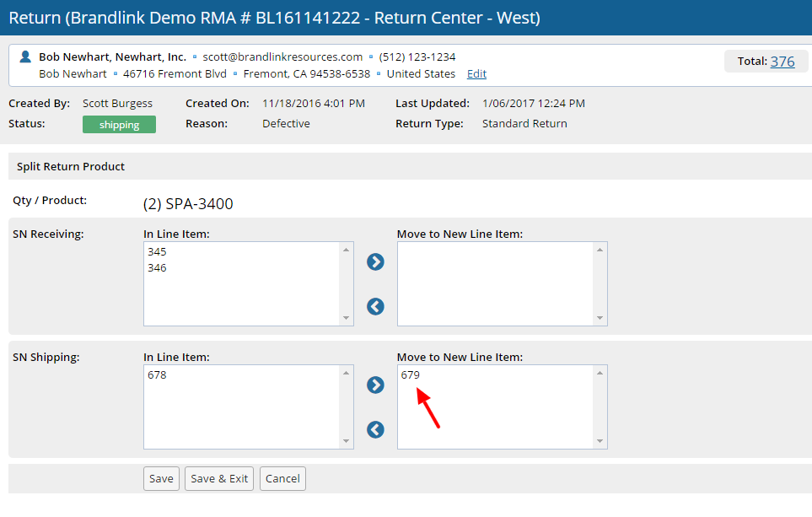
Task: Select serial number 679 in new line item
Action: 411,375
